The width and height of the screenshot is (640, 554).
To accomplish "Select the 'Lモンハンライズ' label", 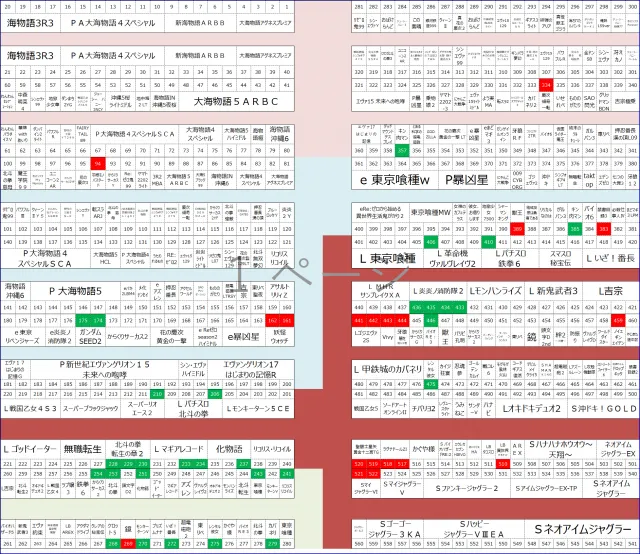I will pos(496,291).
